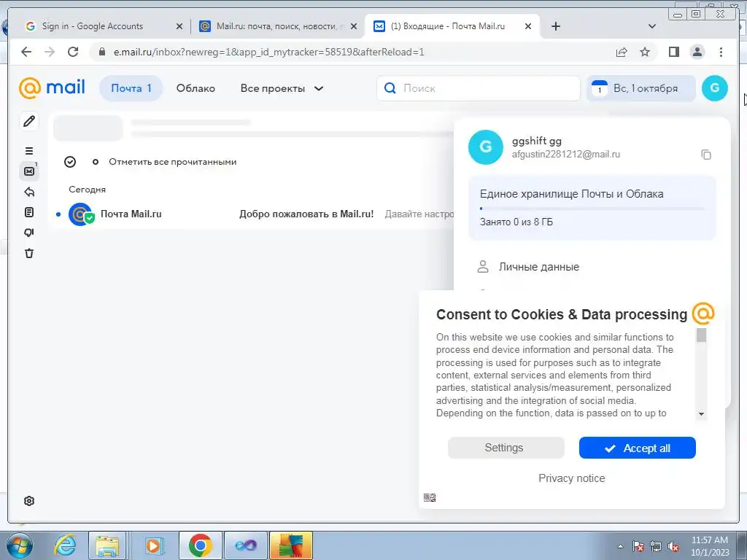This screenshot has height=560, width=747.
Task: Open Windows Media Player from the taskbar
Action: point(155,545)
